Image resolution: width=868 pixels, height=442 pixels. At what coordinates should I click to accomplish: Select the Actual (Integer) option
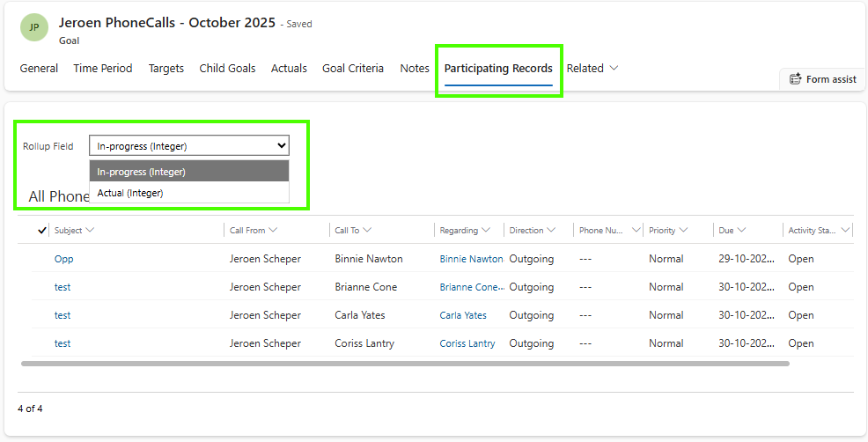point(130,193)
